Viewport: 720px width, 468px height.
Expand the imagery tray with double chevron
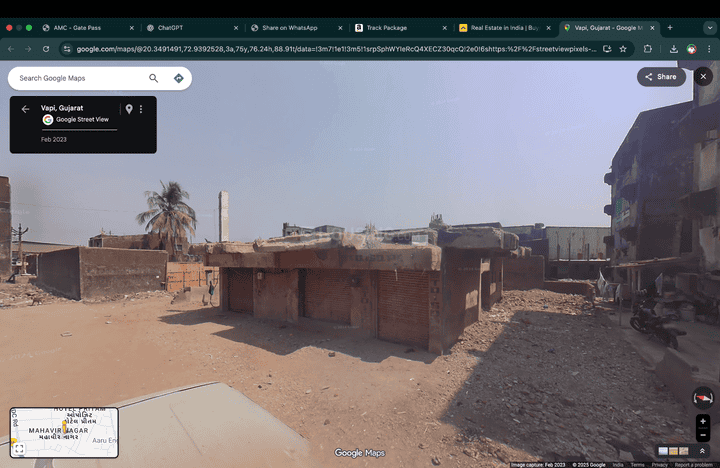(702, 451)
